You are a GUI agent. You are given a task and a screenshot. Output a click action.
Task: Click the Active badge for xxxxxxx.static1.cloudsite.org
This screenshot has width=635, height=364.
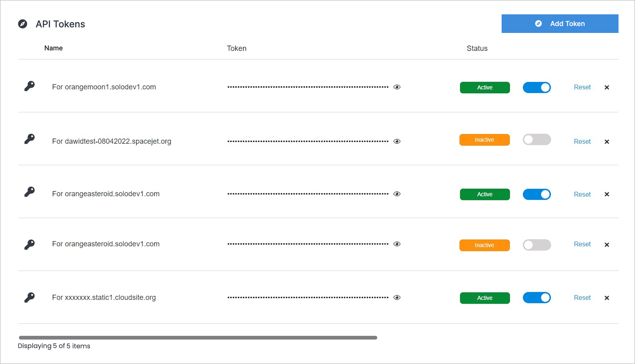click(485, 298)
